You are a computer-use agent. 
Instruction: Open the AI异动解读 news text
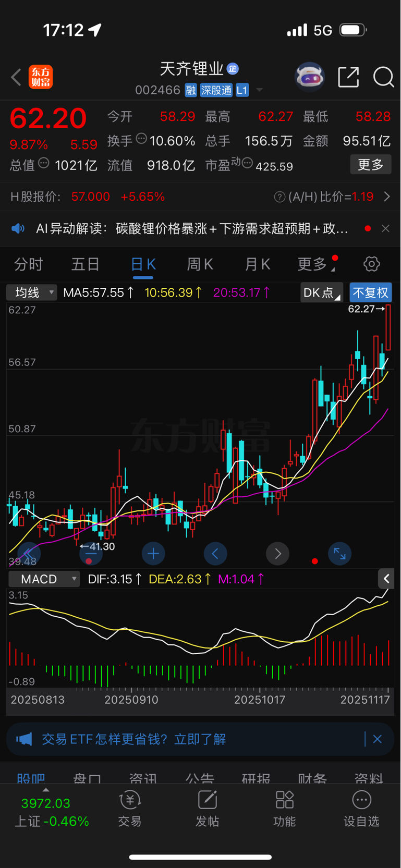(x=192, y=228)
